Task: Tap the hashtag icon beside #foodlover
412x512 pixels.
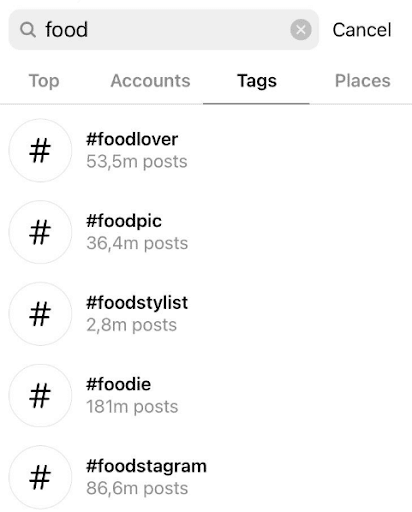Action: (40, 150)
